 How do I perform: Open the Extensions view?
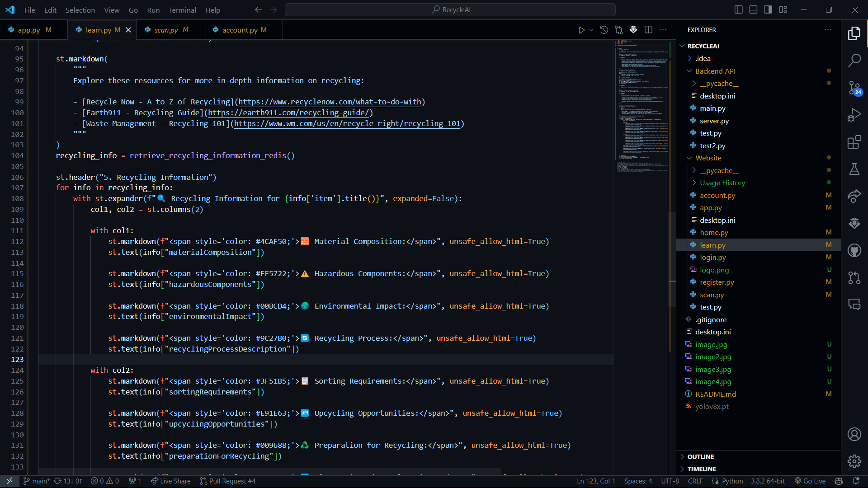854,142
